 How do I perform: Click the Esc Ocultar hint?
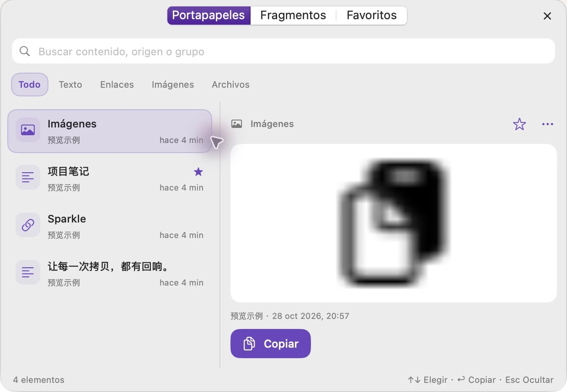pyautogui.click(x=530, y=380)
